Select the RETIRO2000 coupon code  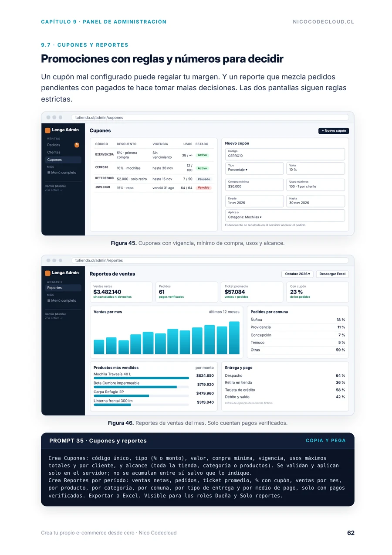pyautogui.click(x=105, y=178)
